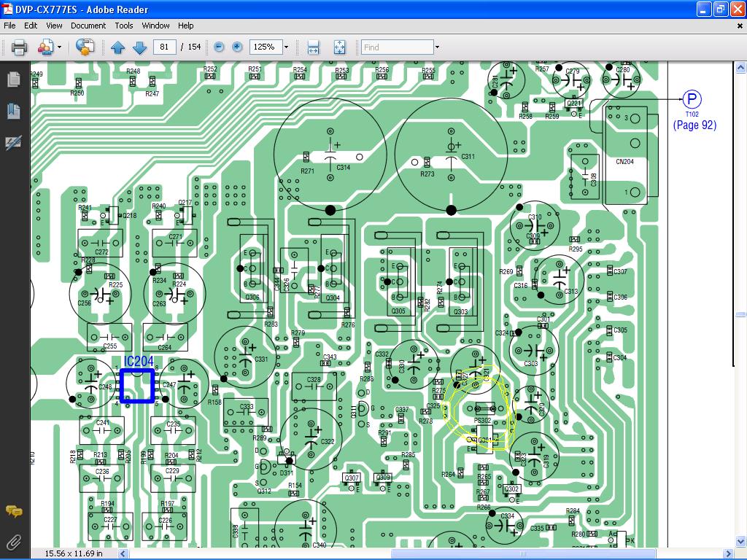Screen dimensions: 747x560
Task: Open the Comments panel icon in sidebar
Action: click(x=14, y=511)
